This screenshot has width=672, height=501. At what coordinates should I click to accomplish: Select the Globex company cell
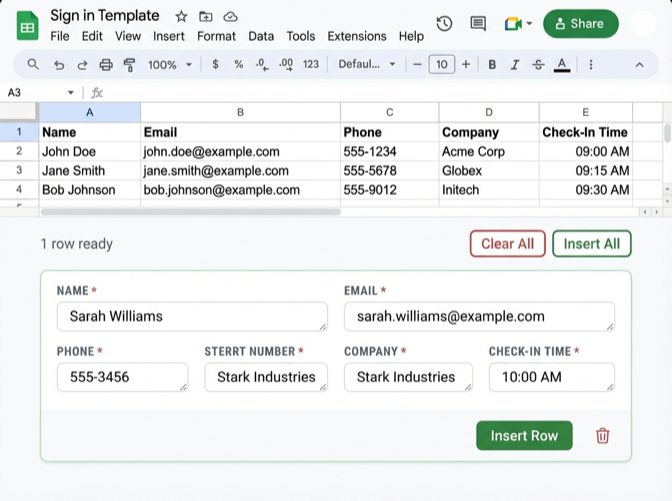click(x=489, y=171)
